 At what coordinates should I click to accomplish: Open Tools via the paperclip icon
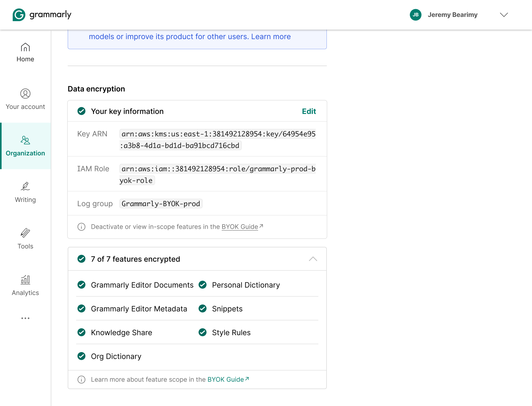25,233
